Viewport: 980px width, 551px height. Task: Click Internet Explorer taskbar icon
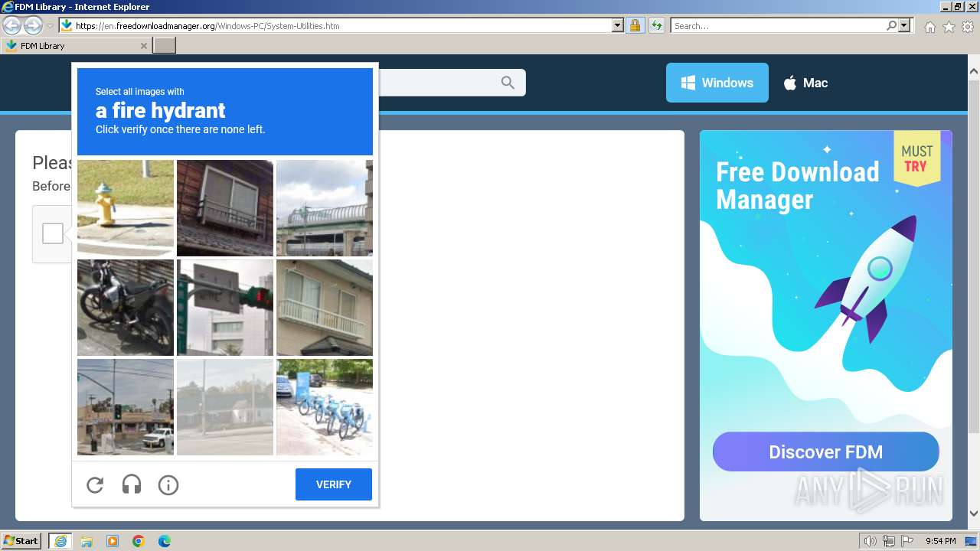pos(60,541)
